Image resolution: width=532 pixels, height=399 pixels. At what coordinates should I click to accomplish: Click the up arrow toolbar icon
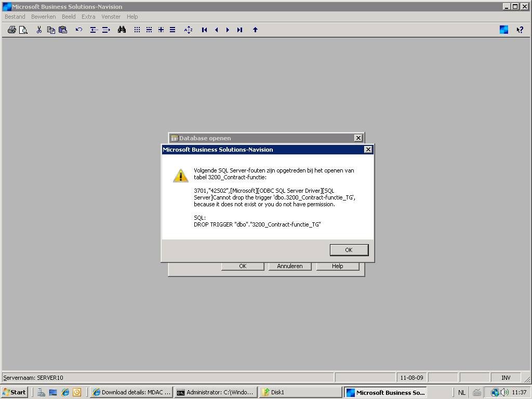point(255,30)
